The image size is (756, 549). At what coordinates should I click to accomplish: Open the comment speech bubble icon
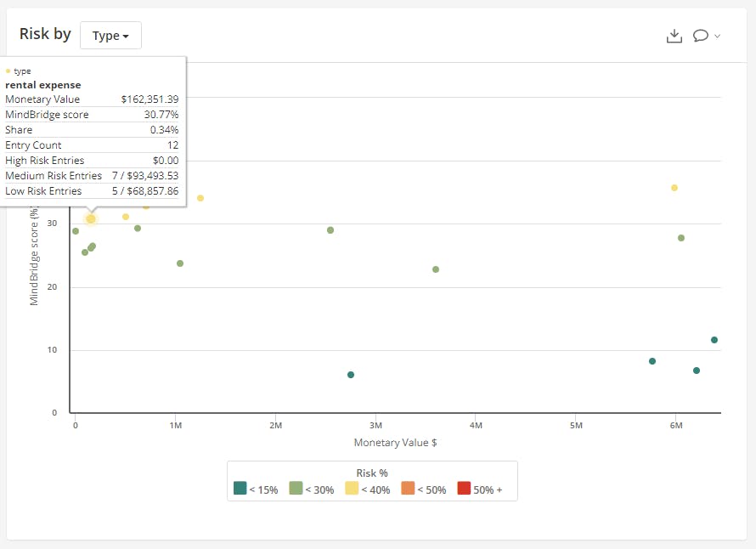click(701, 36)
